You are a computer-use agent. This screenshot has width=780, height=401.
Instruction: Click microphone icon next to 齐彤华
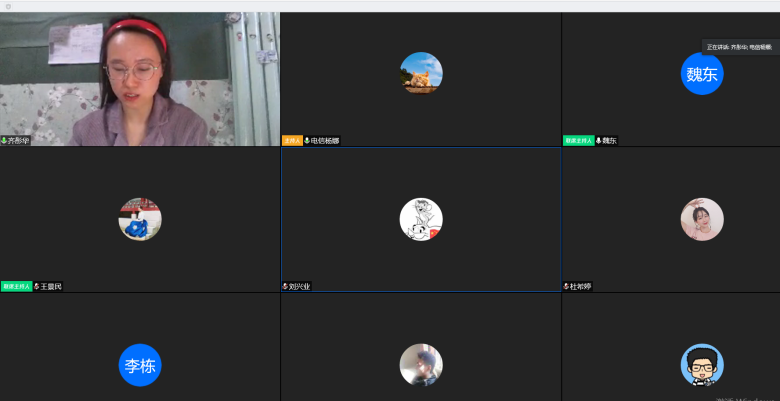click(4, 141)
